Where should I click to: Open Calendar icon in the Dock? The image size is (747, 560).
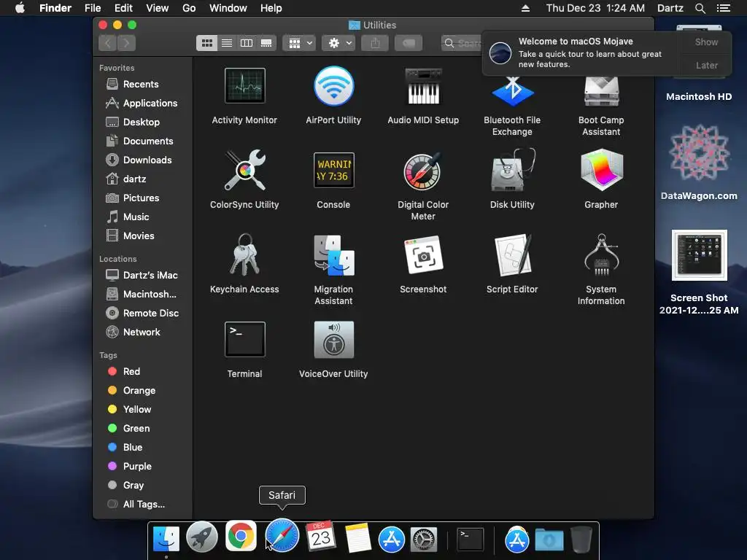click(x=321, y=537)
